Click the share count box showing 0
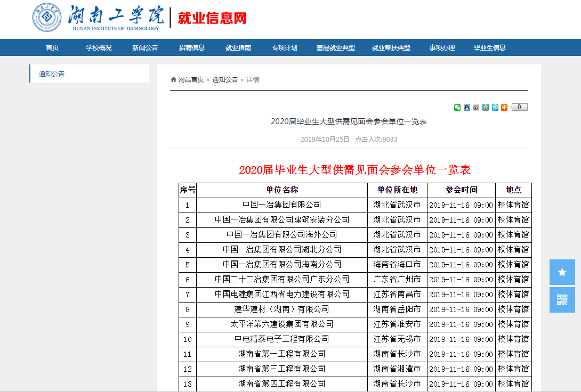This screenshot has height=392, width=581. pos(519,107)
